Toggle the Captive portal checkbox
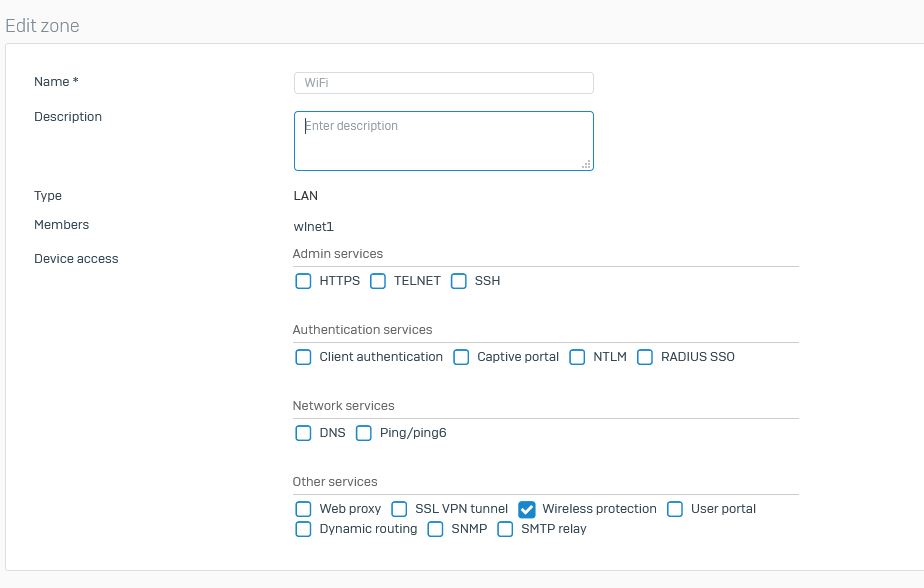Viewport: 924px width, 588px height. [x=461, y=357]
